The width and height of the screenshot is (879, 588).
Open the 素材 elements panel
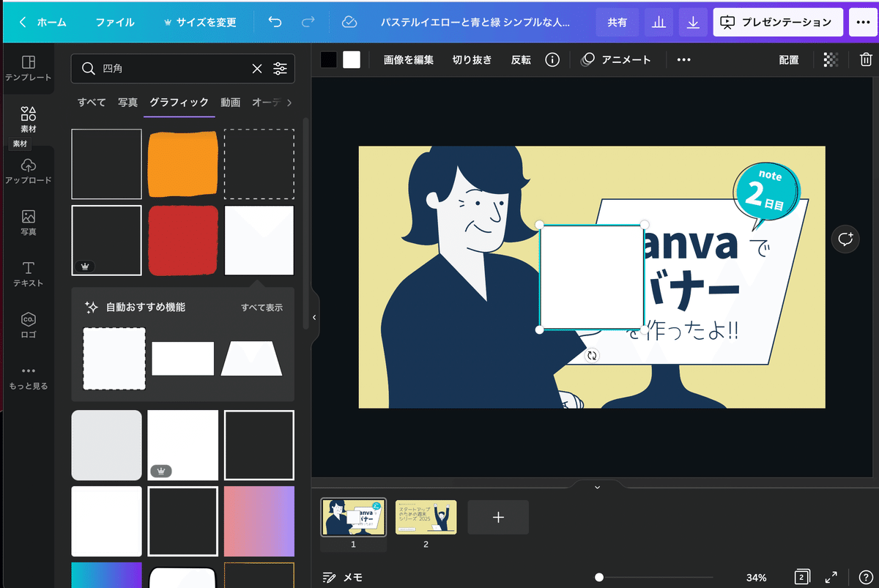click(28, 119)
